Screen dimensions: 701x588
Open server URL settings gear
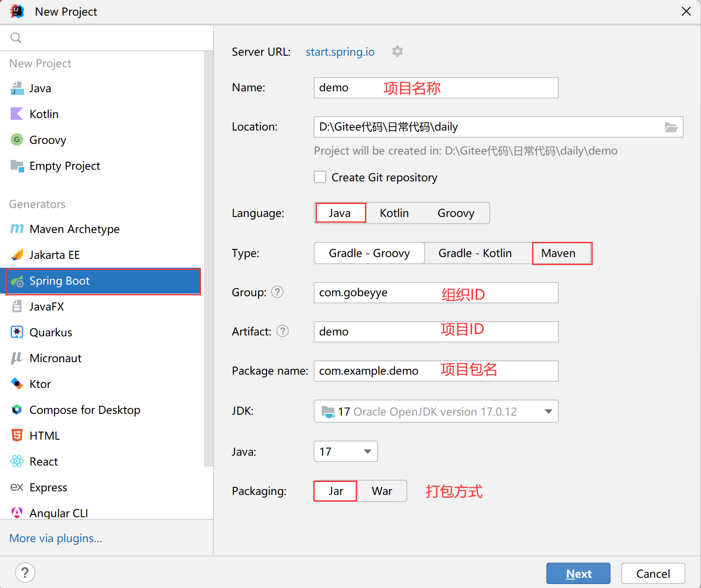[398, 51]
